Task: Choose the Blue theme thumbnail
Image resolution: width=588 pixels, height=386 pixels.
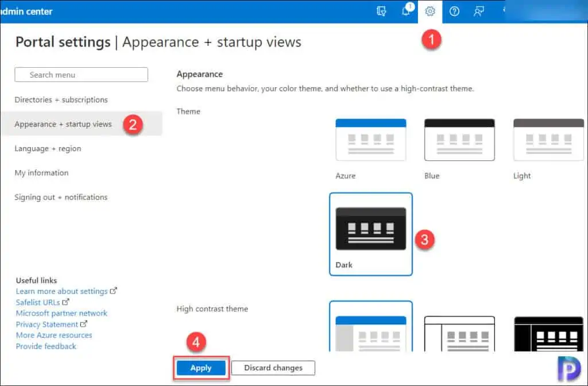Action: point(459,140)
